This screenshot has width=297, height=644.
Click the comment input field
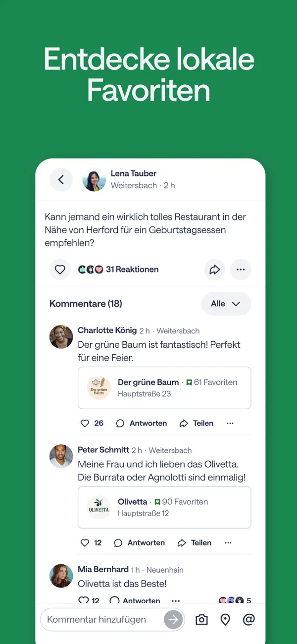99,619
